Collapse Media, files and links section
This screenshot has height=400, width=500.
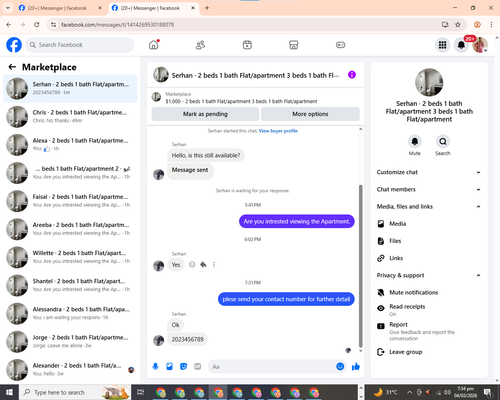429,206
